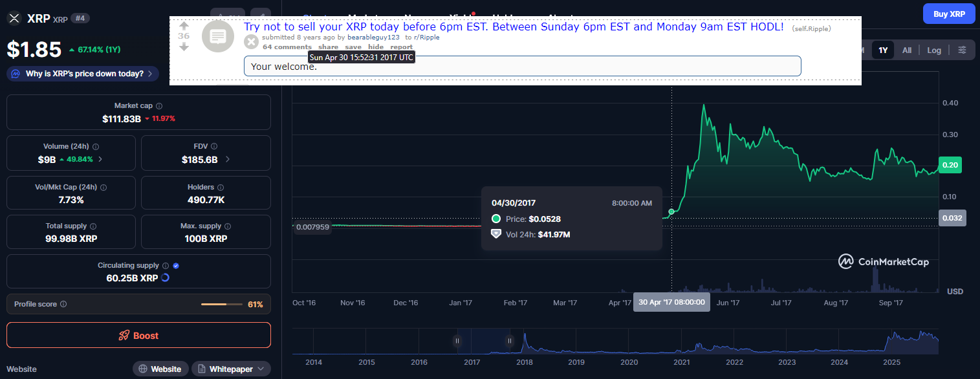Click the 61% profile score value

click(255, 304)
